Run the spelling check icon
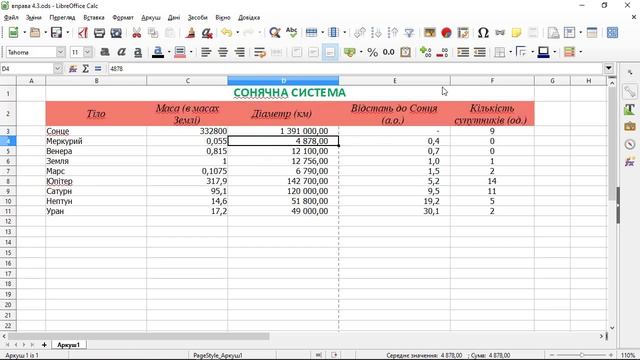The width and height of the screenshot is (640, 360). pyautogui.click(x=291, y=33)
